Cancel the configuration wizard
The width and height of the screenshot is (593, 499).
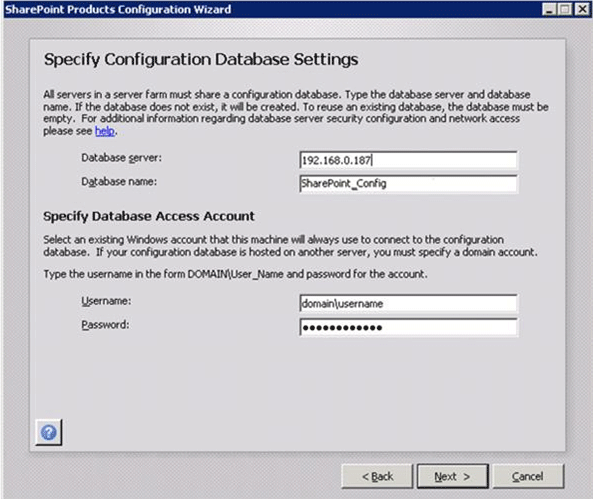coord(528,476)
